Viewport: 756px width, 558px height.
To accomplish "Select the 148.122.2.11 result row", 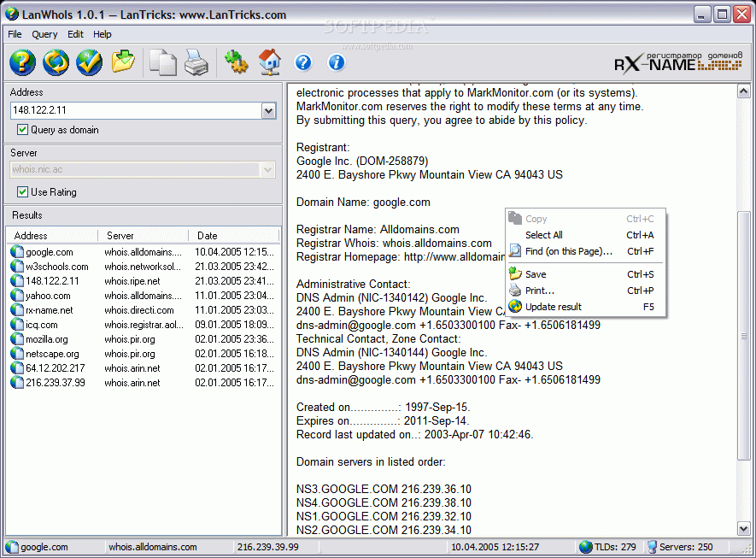I will (x=144, y=281).
